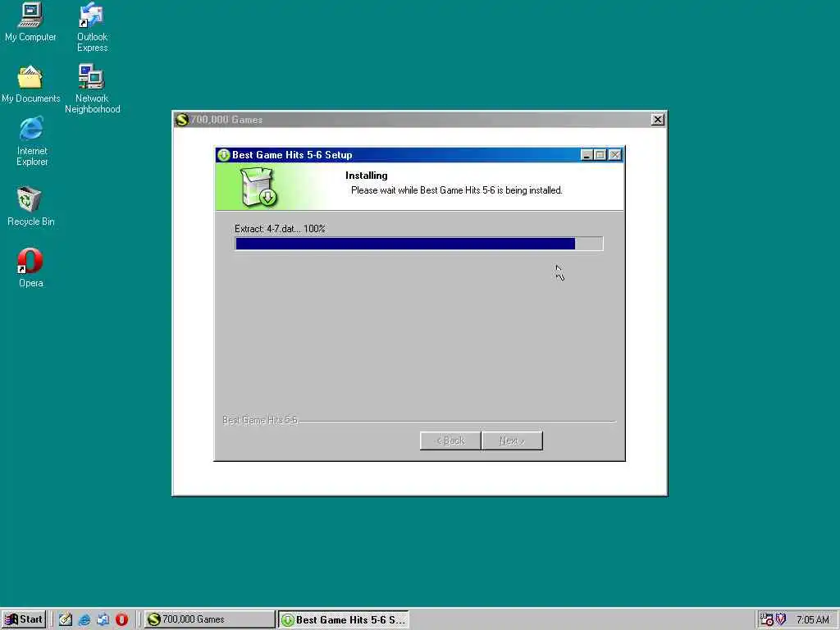Click the Best Game Hits Setup title icon
Image resolution: width=840 pixels, height=630 pixels.
[223, 155]
